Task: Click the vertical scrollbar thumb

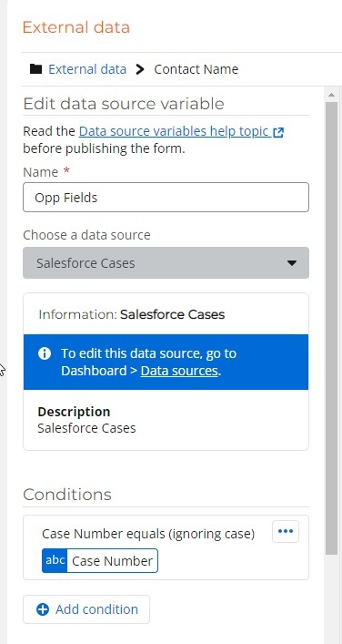Action: point(331,329)
